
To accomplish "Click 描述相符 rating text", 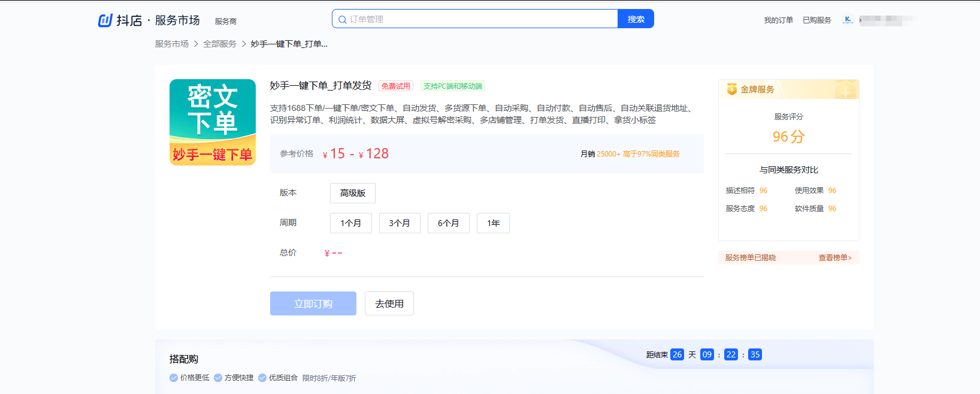I will pos(740,190).
